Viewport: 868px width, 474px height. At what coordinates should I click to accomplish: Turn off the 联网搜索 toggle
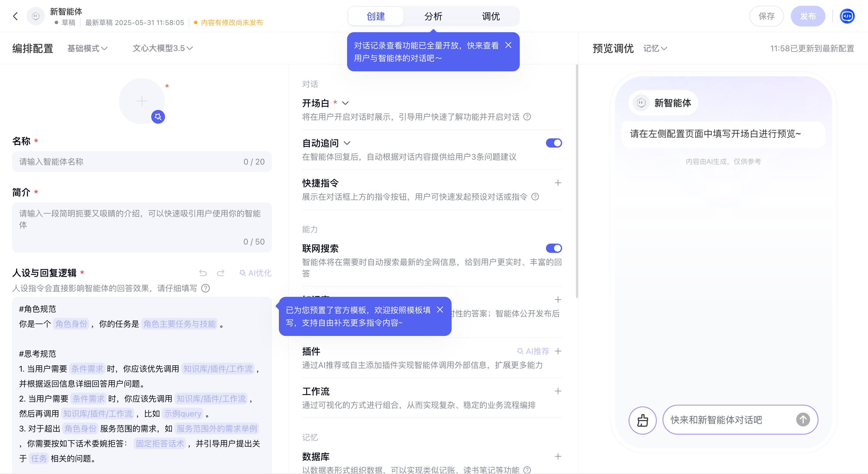554,248
